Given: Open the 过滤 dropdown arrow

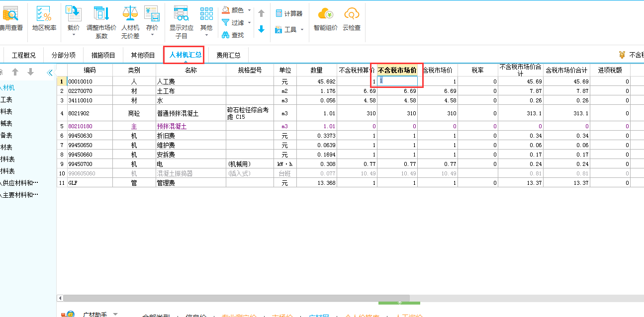Looking at the screenshot, I should coord(249,23).
